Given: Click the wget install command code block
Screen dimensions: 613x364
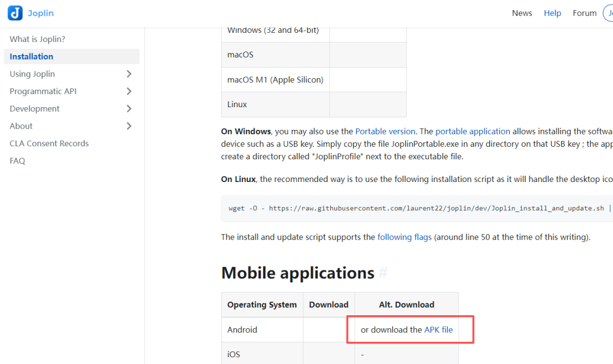Looking at the screenshot, I should [x=417, y=208].
